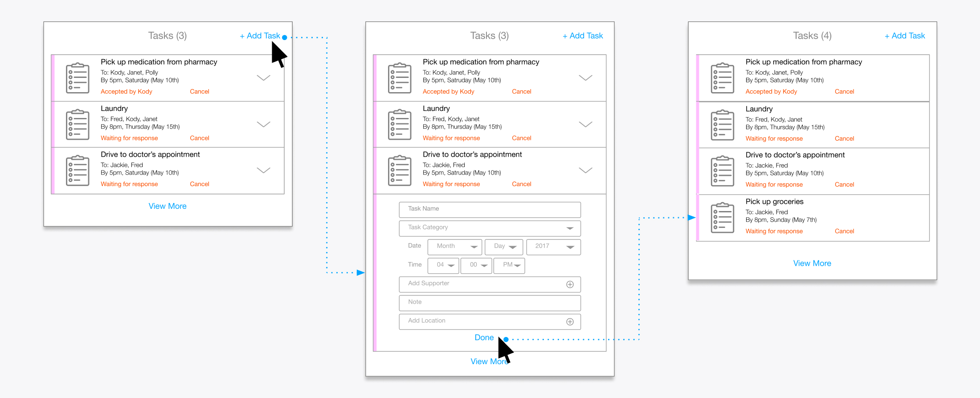Click clipboard icon for Laundry task, middle panel
This screenshot has height=398, width=980.
(x=400, y=125)
